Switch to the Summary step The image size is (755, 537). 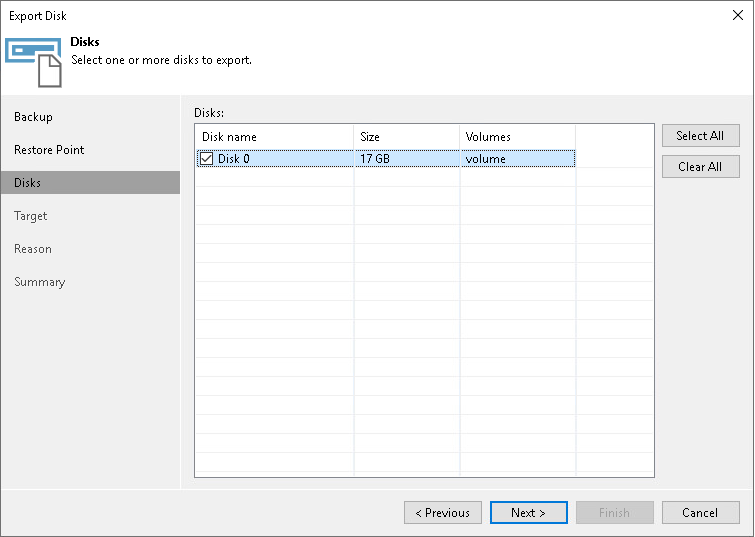(x=39, y=282)
